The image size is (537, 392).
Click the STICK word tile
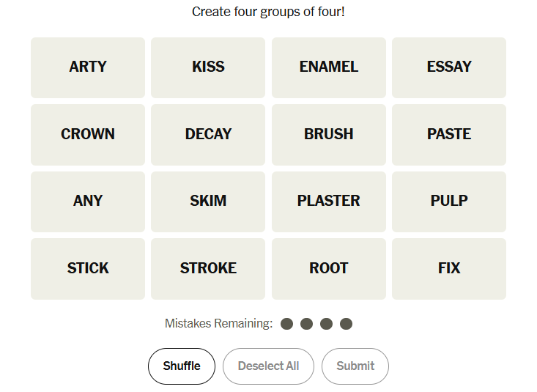88,269
